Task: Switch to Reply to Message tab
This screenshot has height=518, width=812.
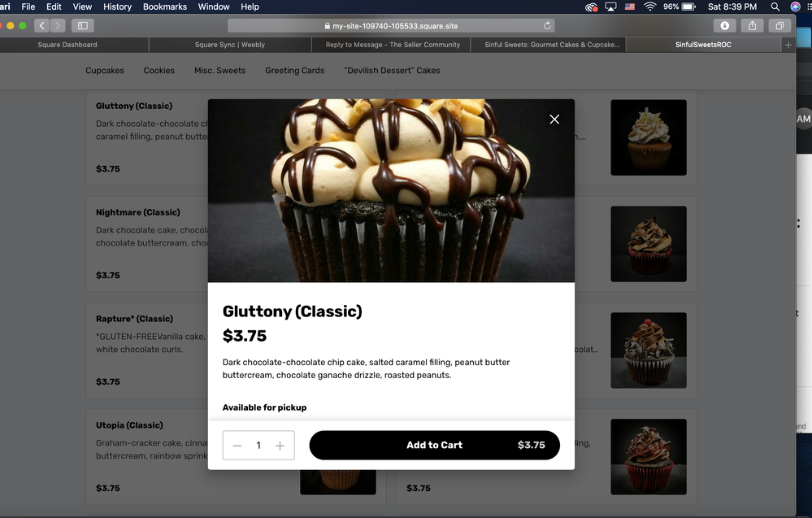Action: [x=393, y=45]
